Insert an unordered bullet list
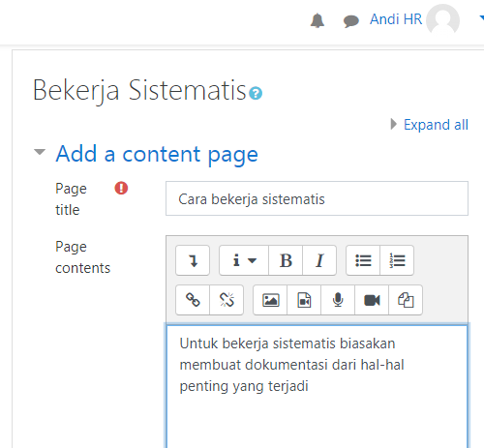The image size is (484, 448). 363,260
